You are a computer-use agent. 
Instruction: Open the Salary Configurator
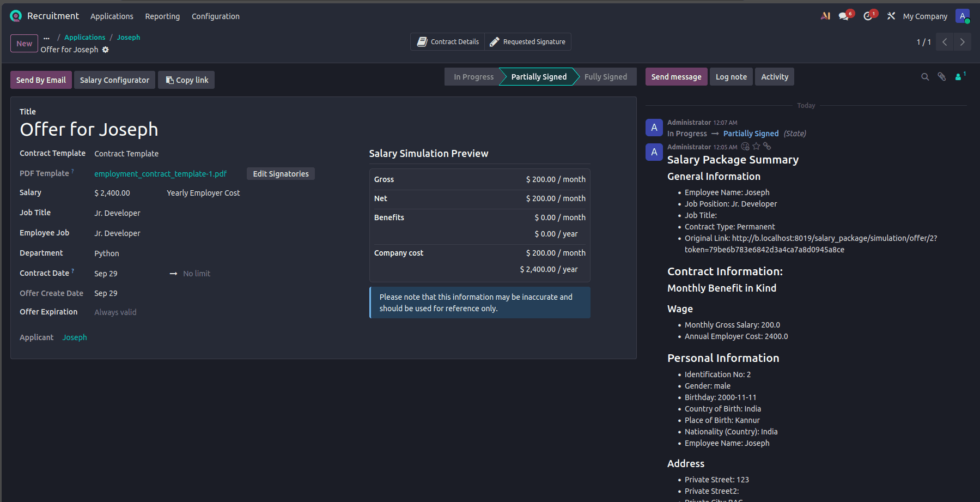click(114, 80)
